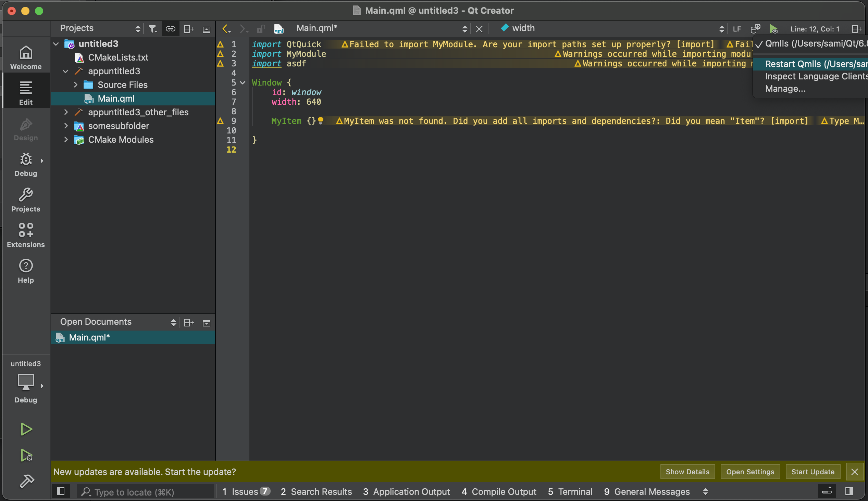This screenshot has width=868, height=501.
Task: Click the Start Update button
Action: click(x=813, y=472)
